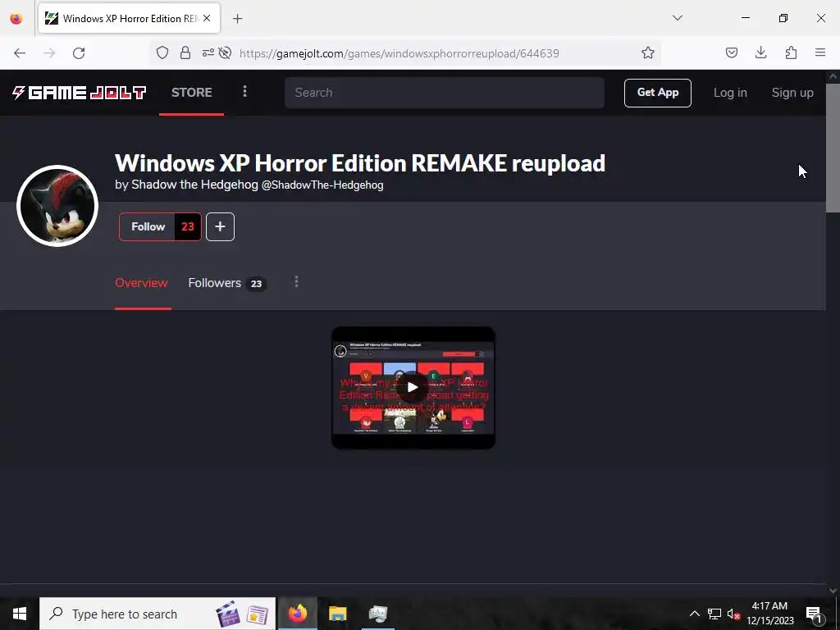
Task: Open network status tray icon
Action: click(x=714, y=614)
